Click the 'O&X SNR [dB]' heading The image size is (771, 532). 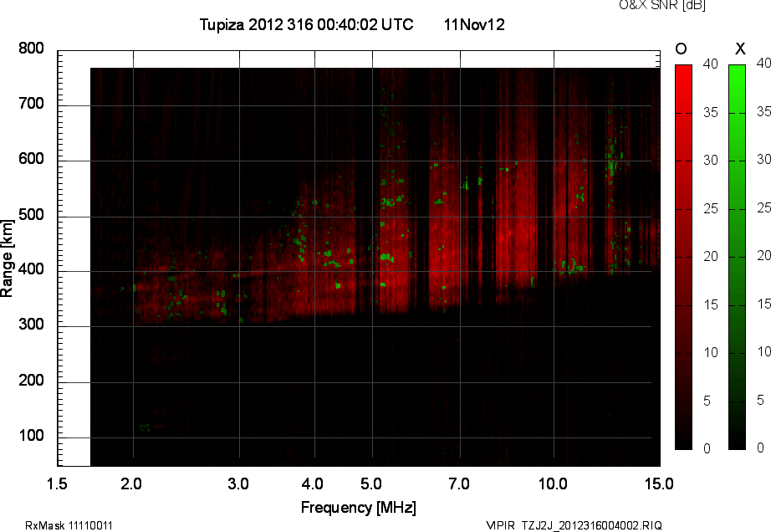pos(662,5)
